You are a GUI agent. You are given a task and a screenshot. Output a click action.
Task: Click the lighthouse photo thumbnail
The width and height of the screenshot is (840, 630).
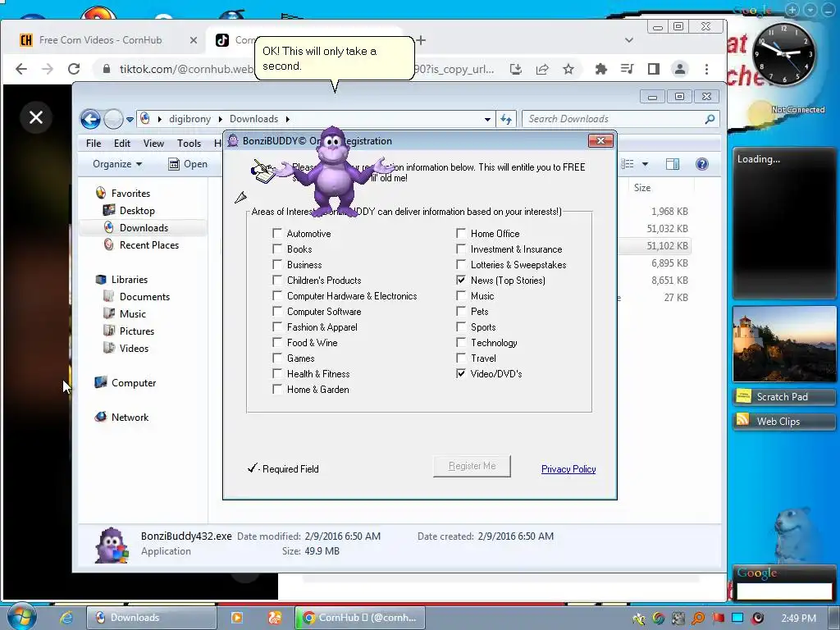click(784, 344)
